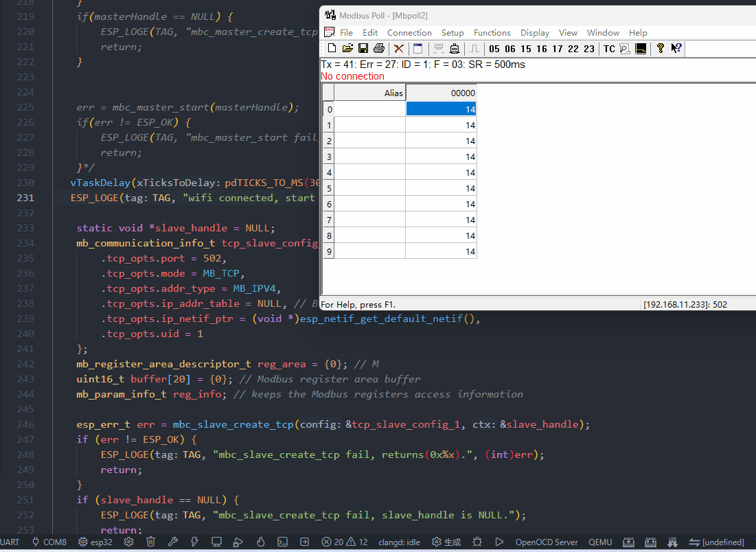The image size is (756, 552).
Task: Open the View menu in Modbus Poll
Action: click(568, 33)
